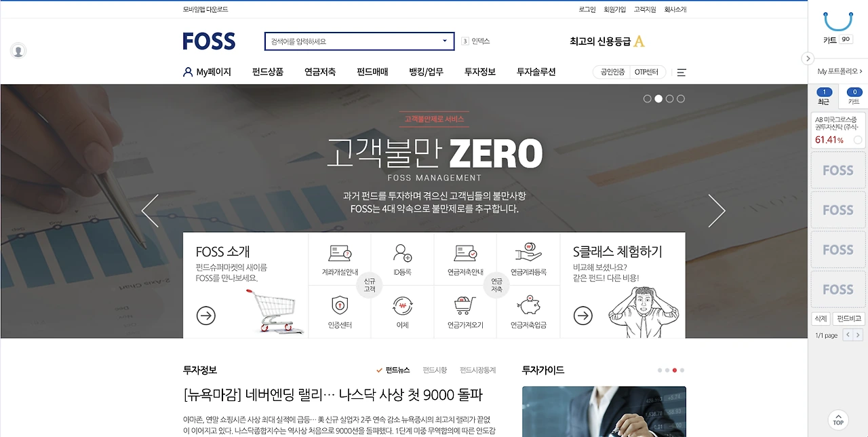Open the 펀드상품 menu
Image resolution: width=868 pixels, height=437 pixels.
(x=268, y=72)
